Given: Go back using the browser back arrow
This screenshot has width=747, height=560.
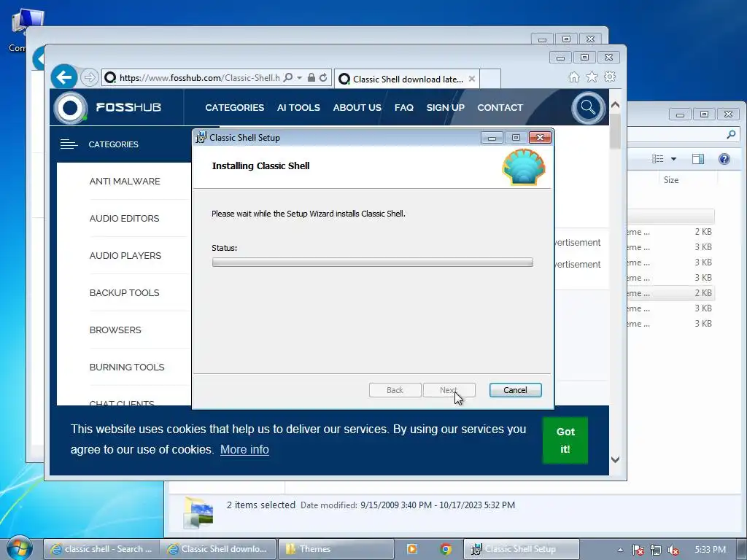Looking at the screenshot, I should point(64,77).
